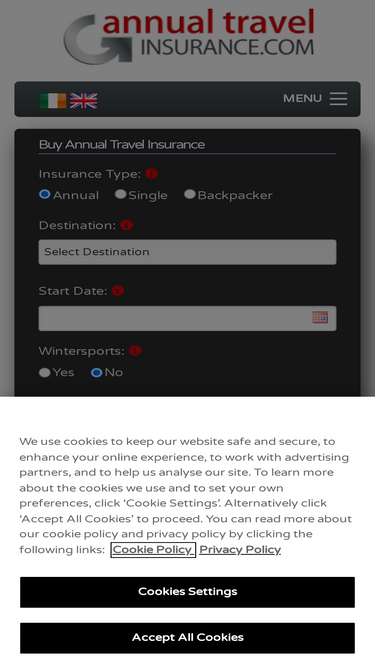The width and height of the screenshot is (375, 667).
Task: Show info for Insurance Type
Action: click(151, 174)
